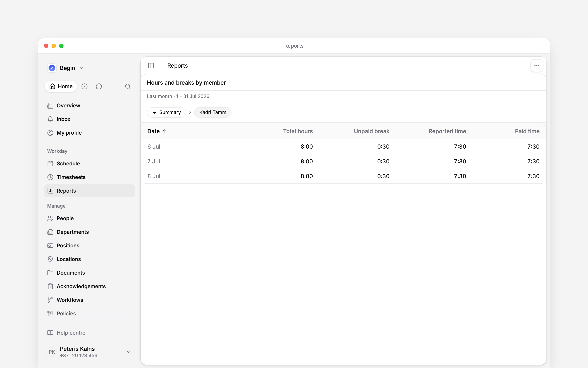This screenshot has width=588, height=368.
Task: Select the 6 Jul date cell
Action: [154, 147]
